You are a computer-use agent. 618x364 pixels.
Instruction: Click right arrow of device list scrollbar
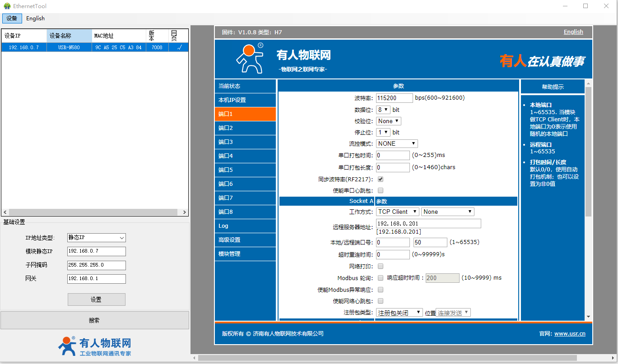point(185,212)
